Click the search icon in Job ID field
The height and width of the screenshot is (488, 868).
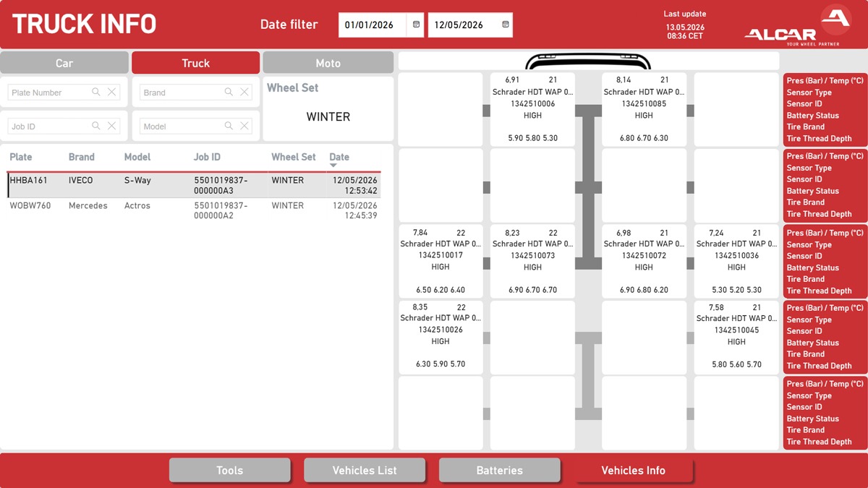[96, 126]
